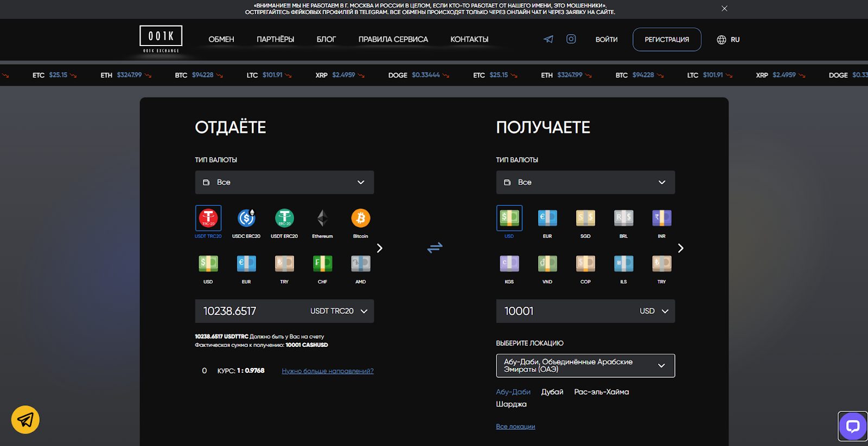The width and height of the screenshot is (868, 446).
Task: Expand the receive currency type dropdown
Action: point(585,182)
